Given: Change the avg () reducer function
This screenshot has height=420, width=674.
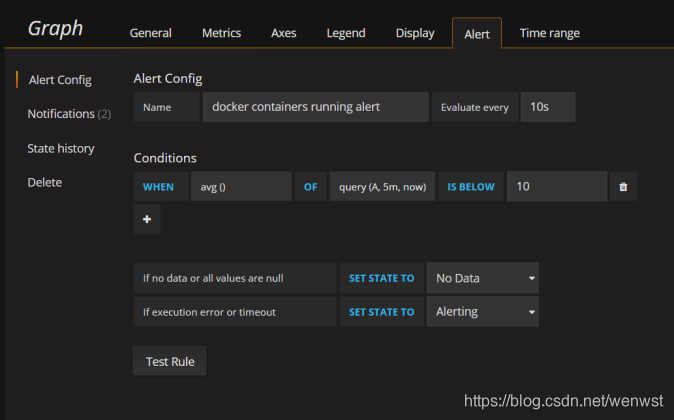Looking at the screenshot, I should [x=241, y=187].
